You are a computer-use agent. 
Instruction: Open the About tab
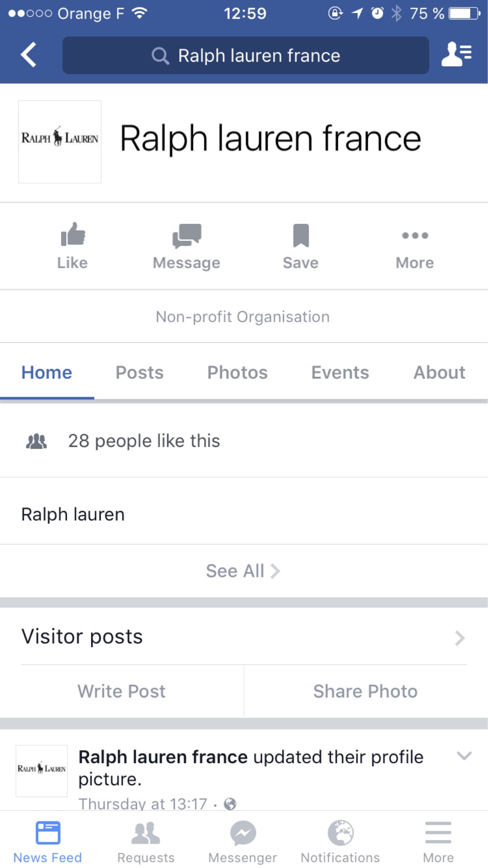pyautogui.click(x=440, y=373)
